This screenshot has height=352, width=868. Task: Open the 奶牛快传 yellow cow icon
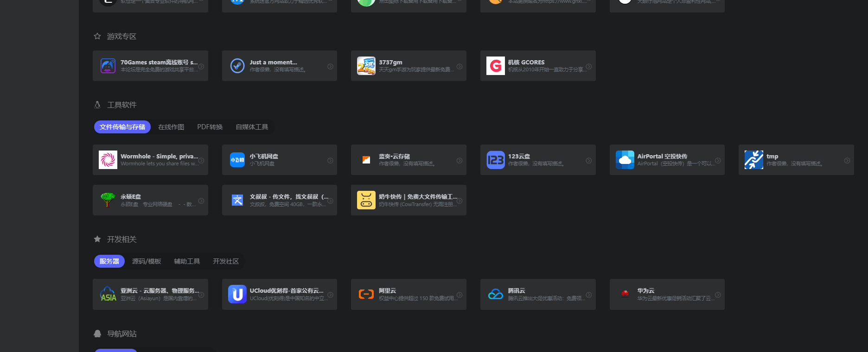point(366,200)
